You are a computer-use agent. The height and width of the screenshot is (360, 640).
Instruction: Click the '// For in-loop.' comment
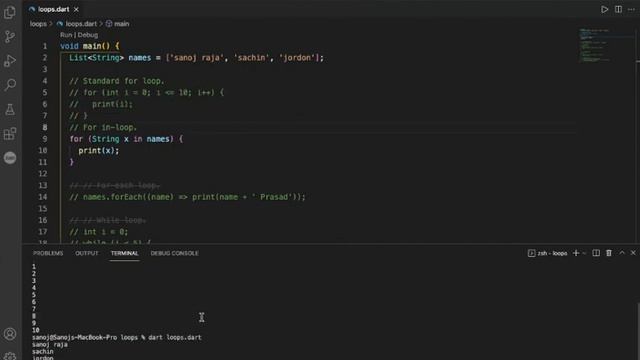tap(103, 127)
